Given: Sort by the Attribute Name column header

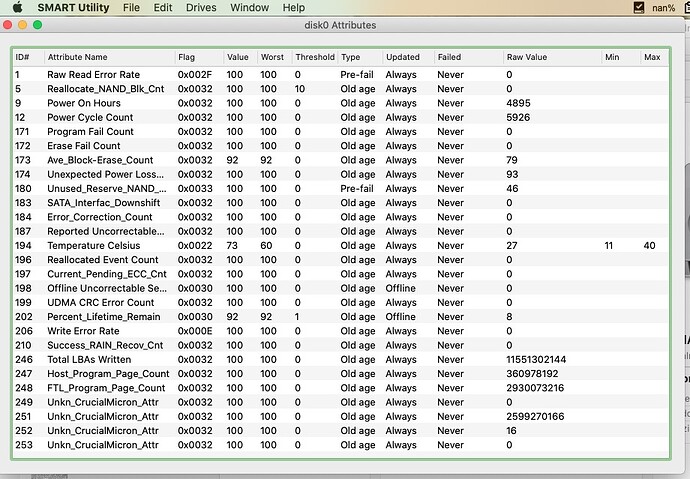Looking at the screenshot, I should click(x=110, y=57).
